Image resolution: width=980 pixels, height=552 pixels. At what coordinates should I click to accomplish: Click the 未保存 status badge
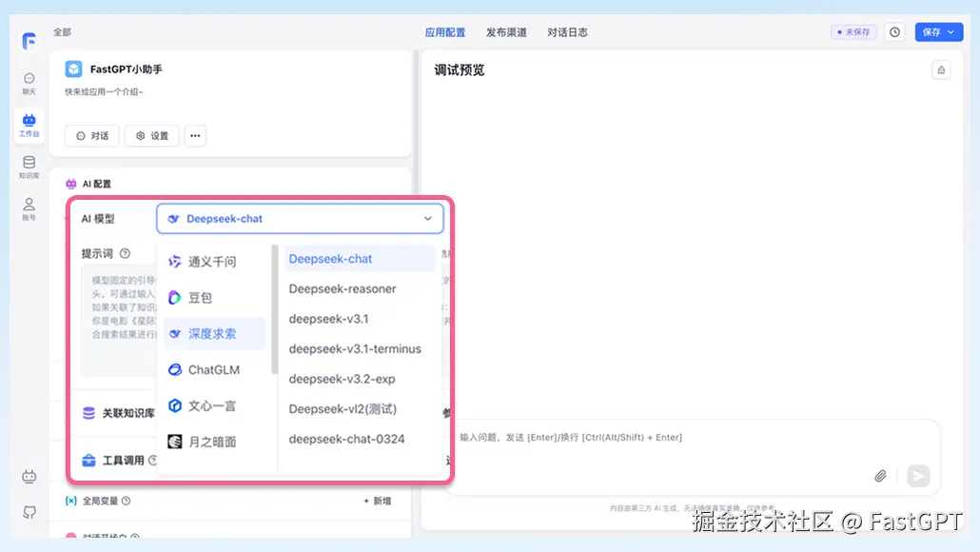[x=853, y=31]
